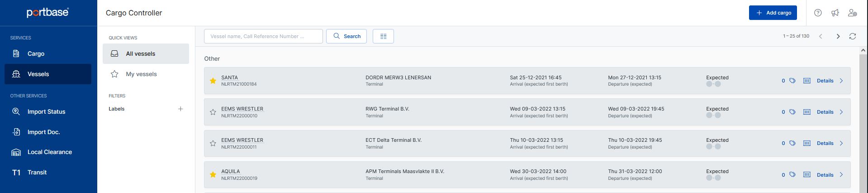Select the All vessels quick view
This screenshot has height=193, width=868.
[146, 53]
